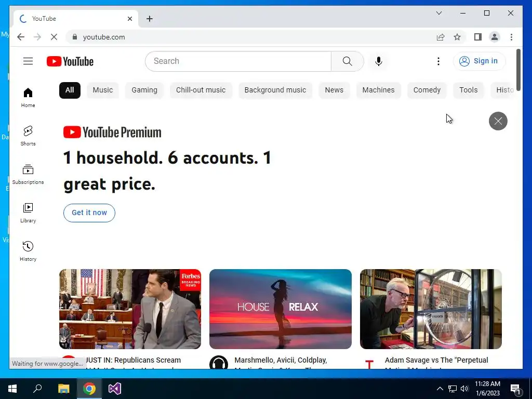Select the Music filter chip

(103, 90)
